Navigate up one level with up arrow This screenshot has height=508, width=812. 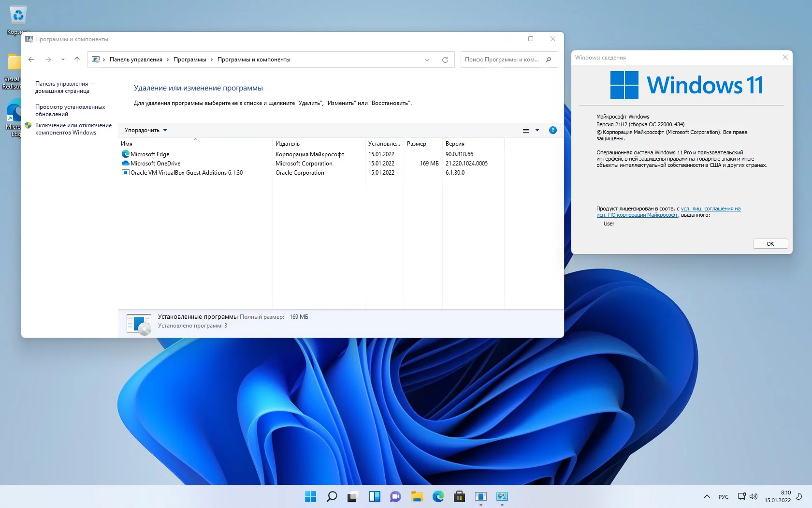tap(77, 60)
